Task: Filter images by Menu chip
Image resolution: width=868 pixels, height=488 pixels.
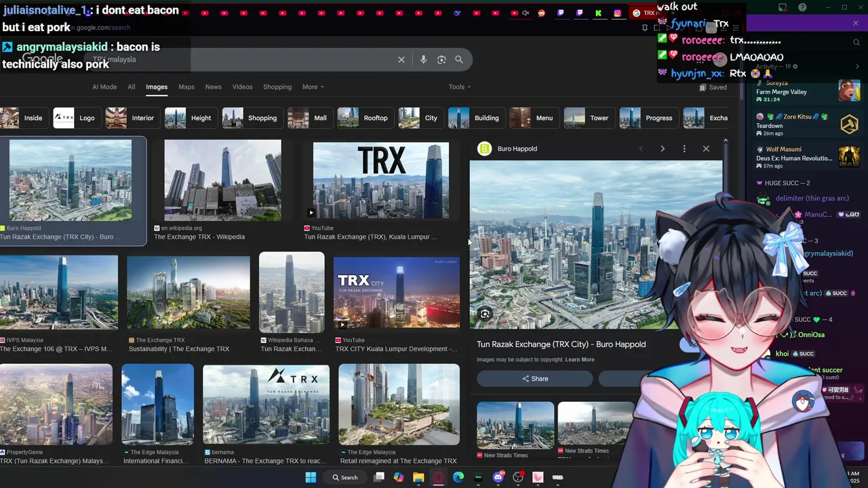Action: (533, 118)
